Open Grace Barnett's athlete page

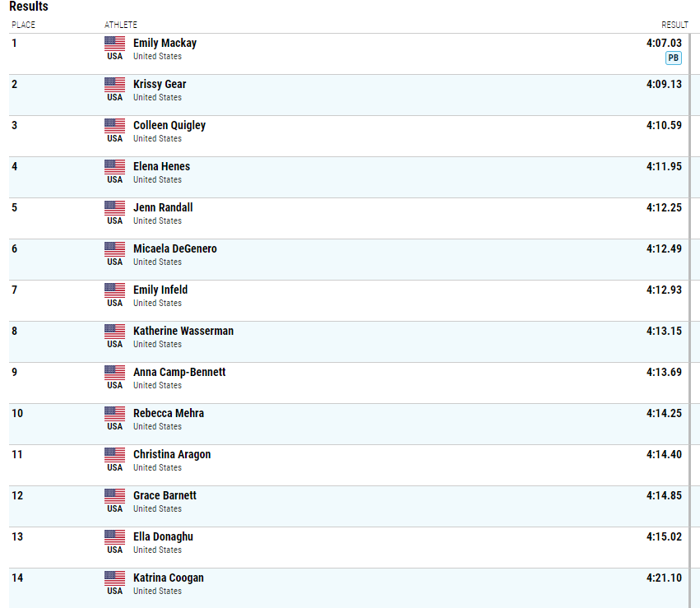[165, 495]
